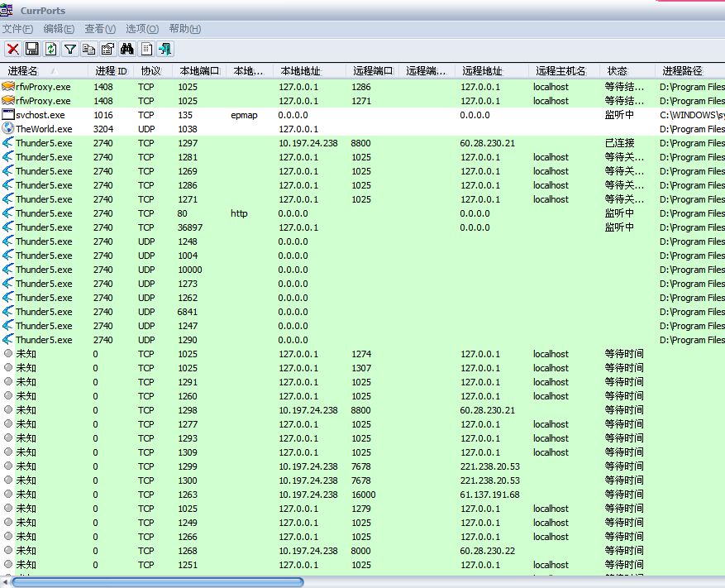This screenshot has width=725, height=588.
Task: Expand the 选项(O) menu
Action: click(141, 29)
